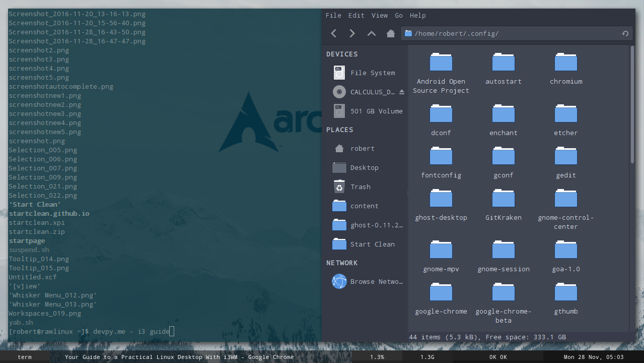
Task: Switch to term workspace in bar
Action: (x=25, y=357)
